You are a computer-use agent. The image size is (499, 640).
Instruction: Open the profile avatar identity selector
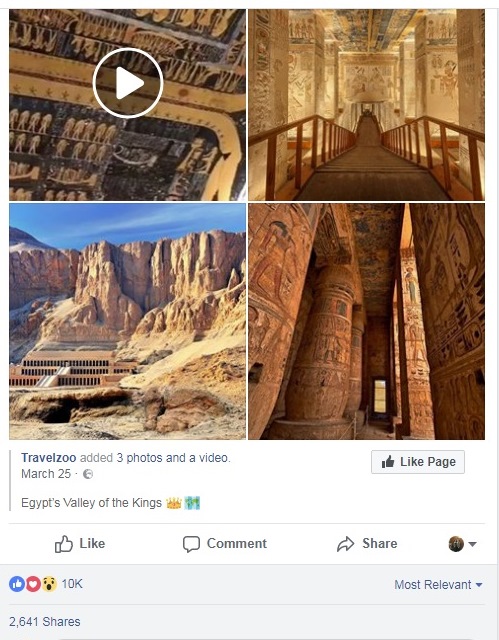click(456, 544)
